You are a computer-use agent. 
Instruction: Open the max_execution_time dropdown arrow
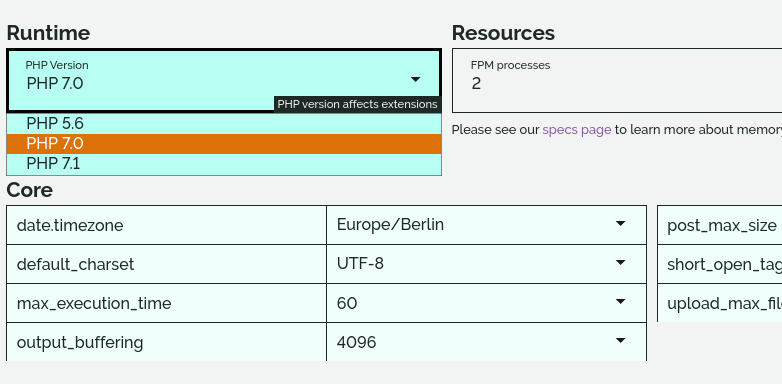[620, 301]
